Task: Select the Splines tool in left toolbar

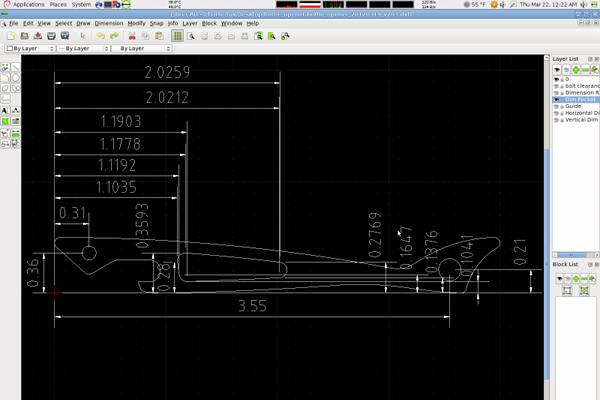Action: coord(15,88)
